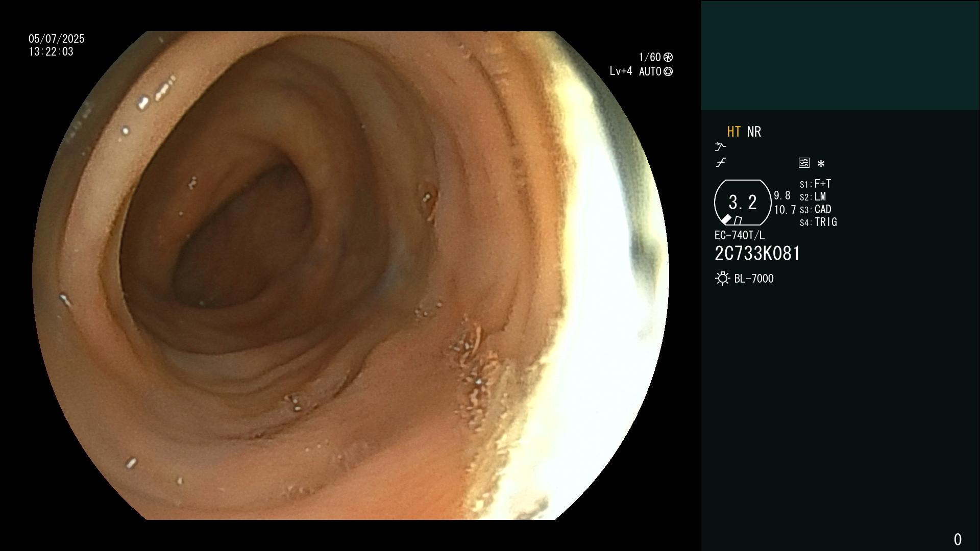The height and width of the screenshot is (551, 980).
Task: Click the S1: F+T switch assignment
Action: pyautogui.click(x=815, y=184)
